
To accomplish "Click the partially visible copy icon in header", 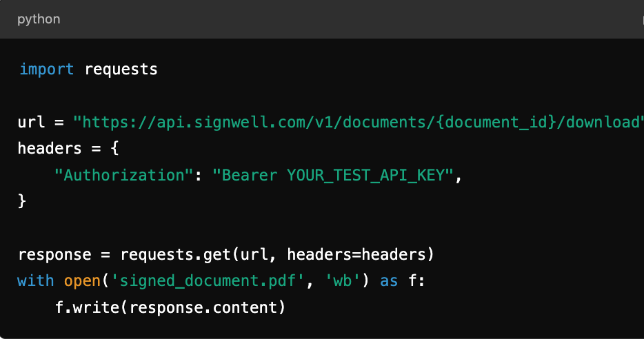I will coord(641,19).
